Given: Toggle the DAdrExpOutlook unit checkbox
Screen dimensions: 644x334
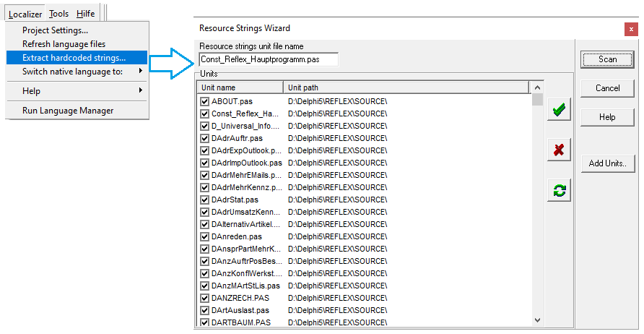Looking at the screenshot, I should [204, 150].
